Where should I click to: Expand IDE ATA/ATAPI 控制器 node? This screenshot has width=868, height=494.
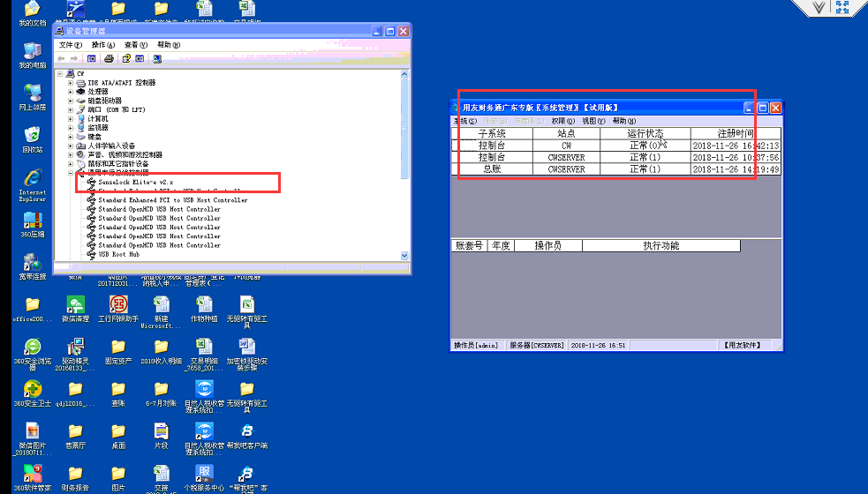71,83
